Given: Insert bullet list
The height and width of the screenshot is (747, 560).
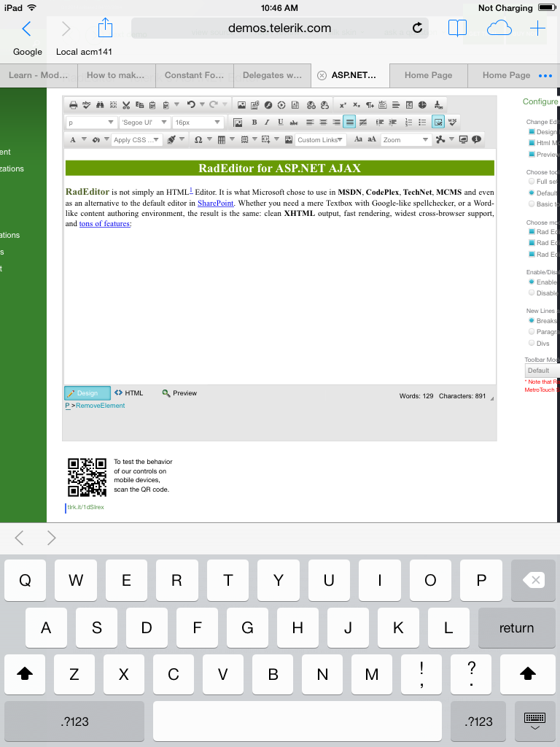Looking at the screenshot, I should tap(422, 123).
